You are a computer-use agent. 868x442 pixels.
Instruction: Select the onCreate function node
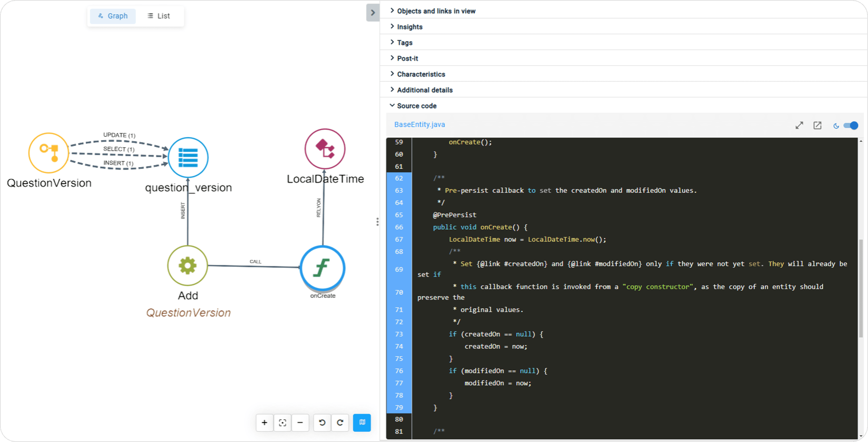(x=323, y=268)
